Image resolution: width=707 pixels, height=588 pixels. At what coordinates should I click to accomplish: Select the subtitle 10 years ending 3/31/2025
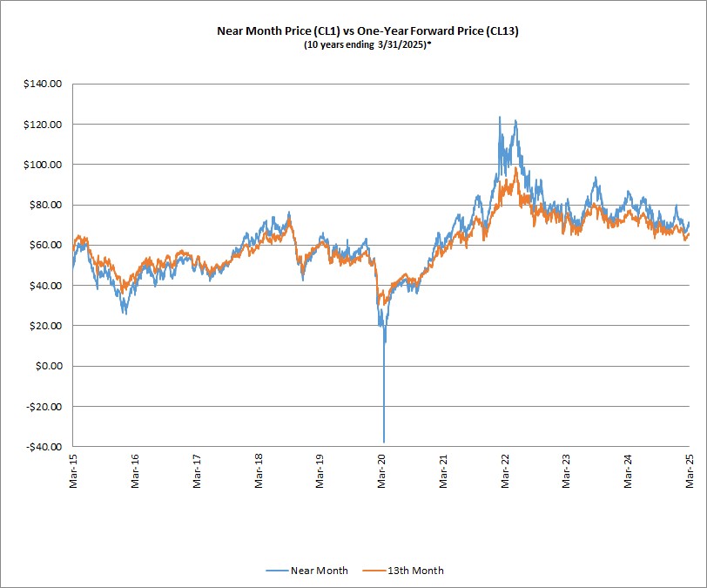(x=367, y=44)
